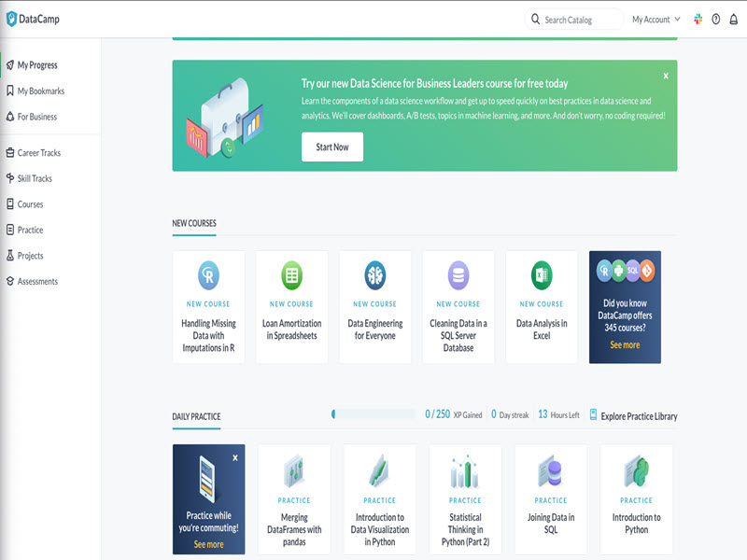747x560 pixels.
Task: Open Explore Practice Library link
Action: tap(639, 416)
